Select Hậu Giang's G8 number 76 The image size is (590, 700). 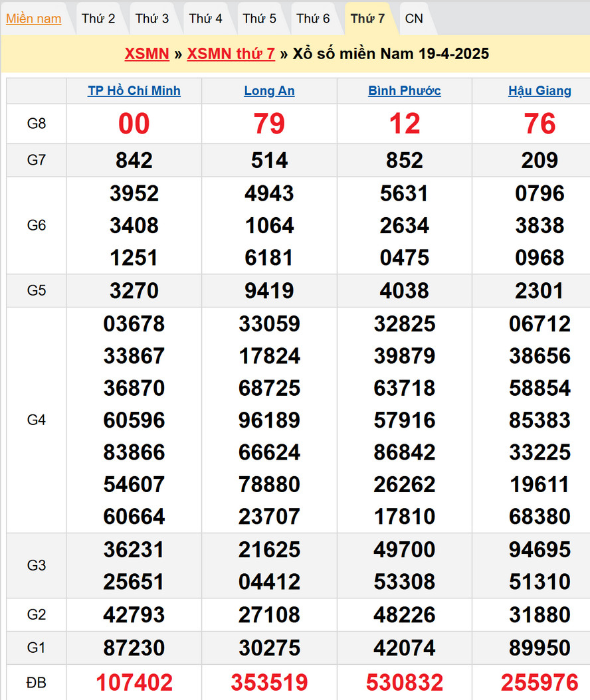pyautogui.click(x=540, y=124)
